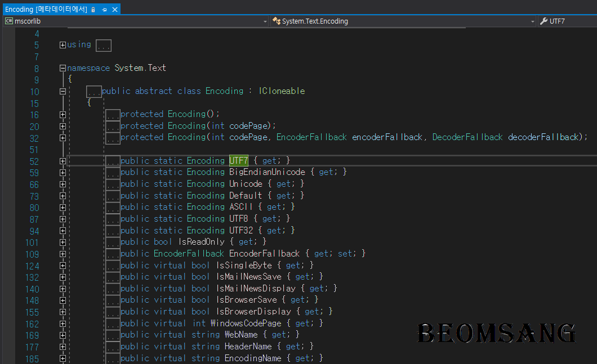Expand the WebName property region
The height and width of the screenshot is (364, 597).
[63, 335]
